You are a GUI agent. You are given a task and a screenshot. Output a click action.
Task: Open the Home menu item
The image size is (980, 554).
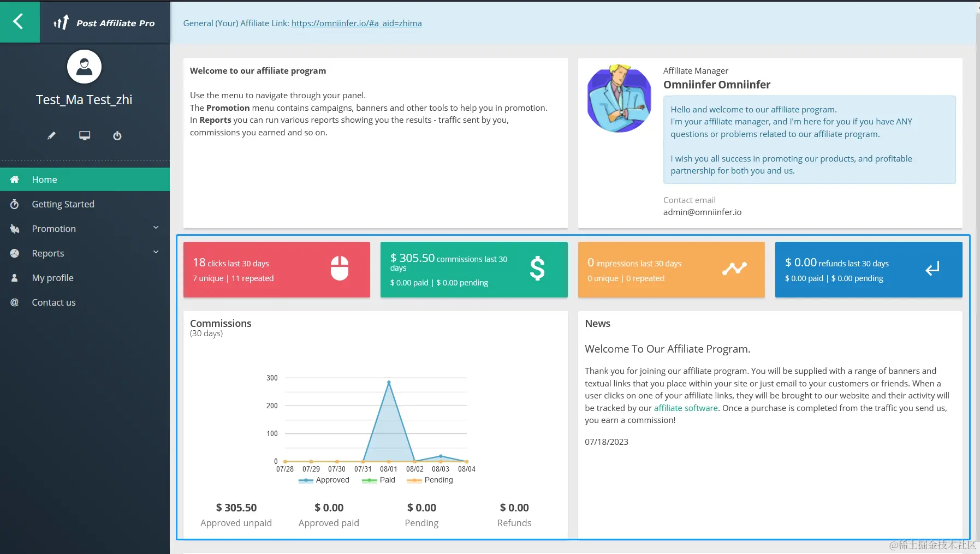click(85, 180)
